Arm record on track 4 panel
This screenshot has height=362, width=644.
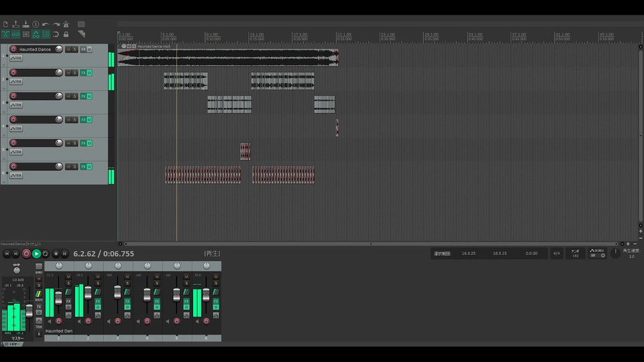coord(13,119)
